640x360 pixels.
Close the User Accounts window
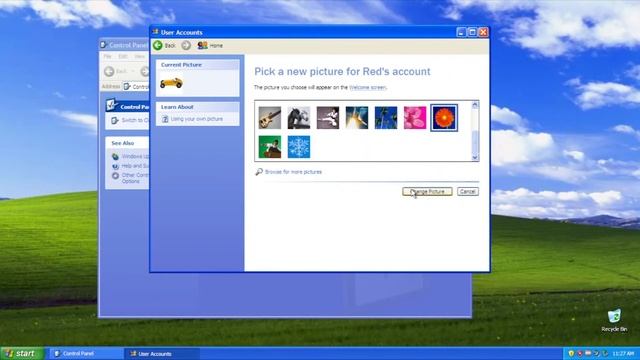[483, 32]
